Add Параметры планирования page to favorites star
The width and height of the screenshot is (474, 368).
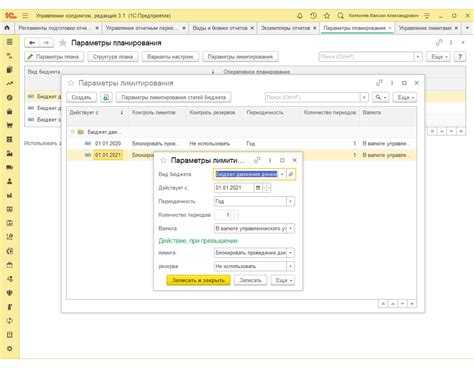62,43
